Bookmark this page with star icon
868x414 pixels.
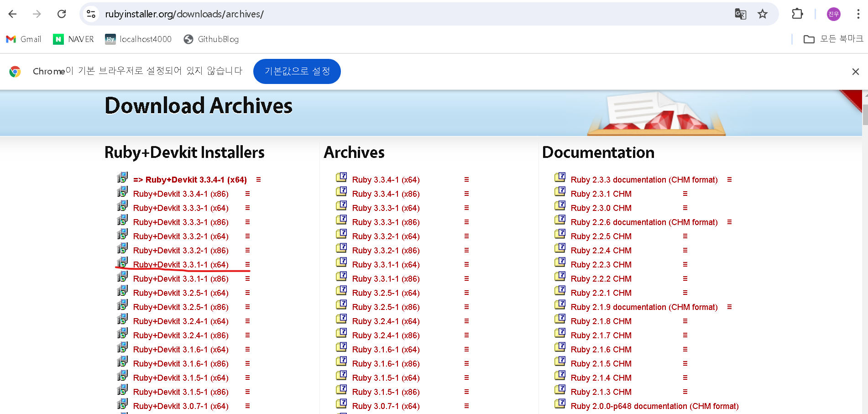[x=763, y=14]
